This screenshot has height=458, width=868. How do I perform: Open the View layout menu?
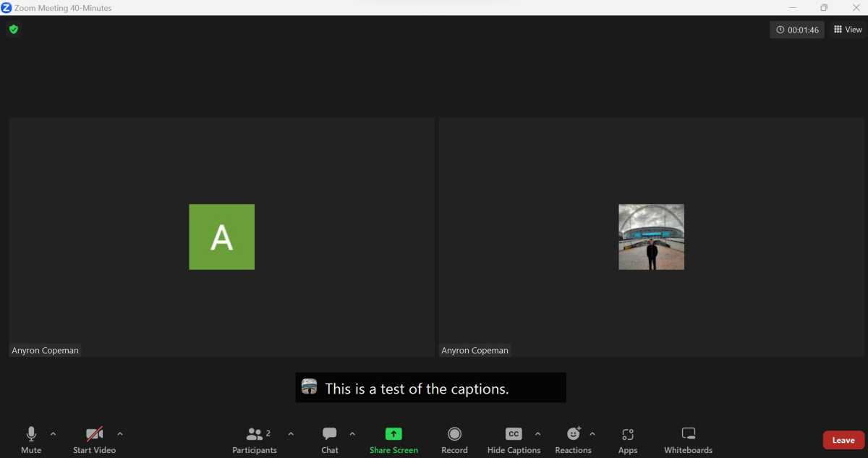pos(848,30)
